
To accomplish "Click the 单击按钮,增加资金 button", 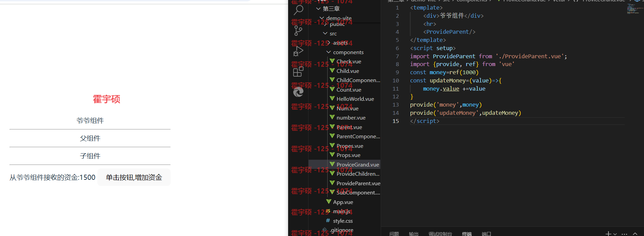I will point(134,177).
